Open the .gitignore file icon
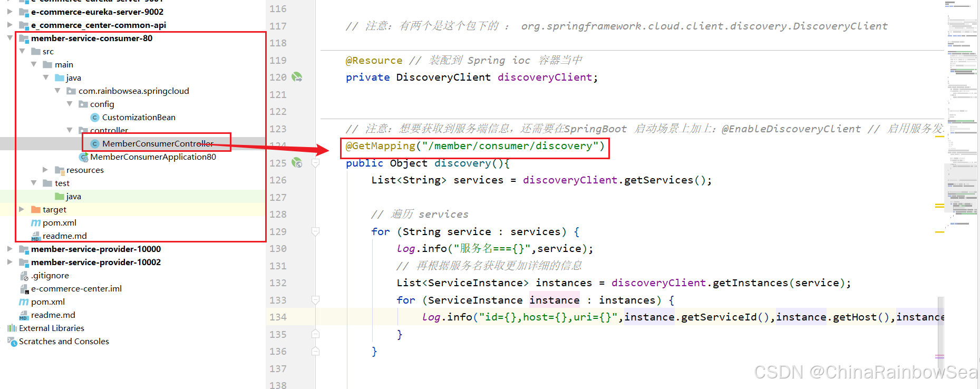 [24, 276]
